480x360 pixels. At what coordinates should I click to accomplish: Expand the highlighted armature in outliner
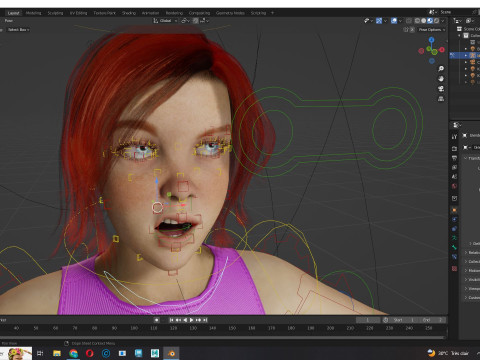pyautogui.click(x=466, y=55)
